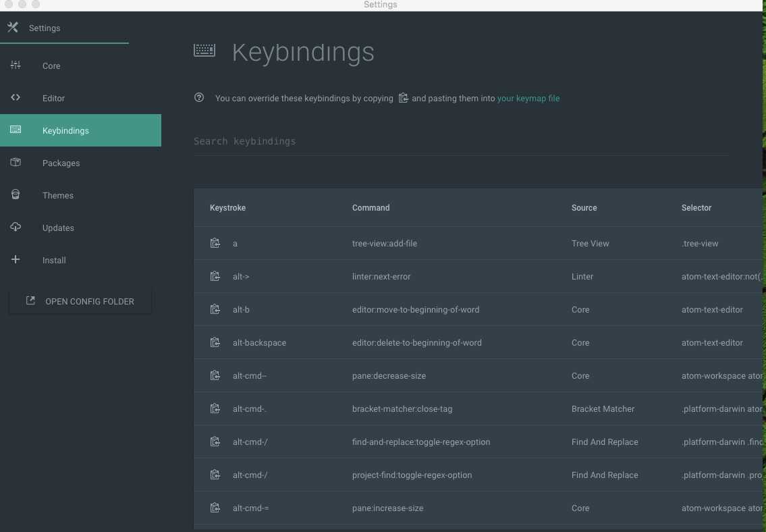
Task: Copy keybinding for editor:move-to-beginning-of-word
Action: point(215,309)
